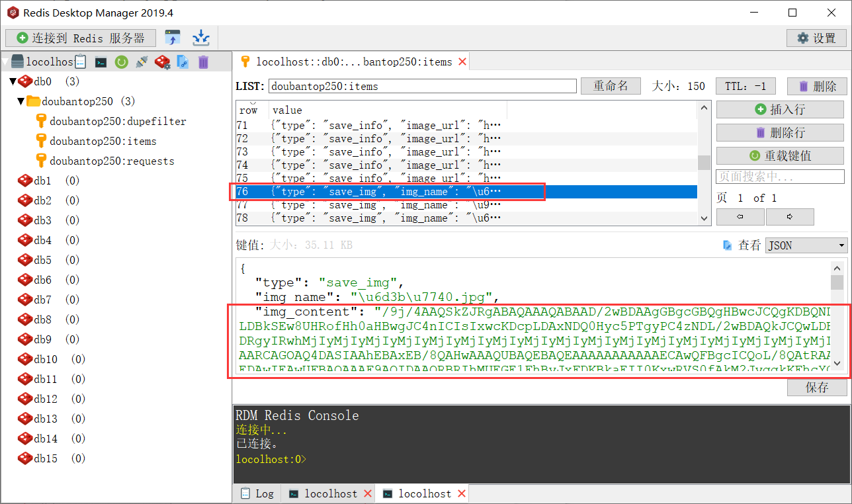
Task: Click the db3 database icon
Action: [x=25, y=220]
